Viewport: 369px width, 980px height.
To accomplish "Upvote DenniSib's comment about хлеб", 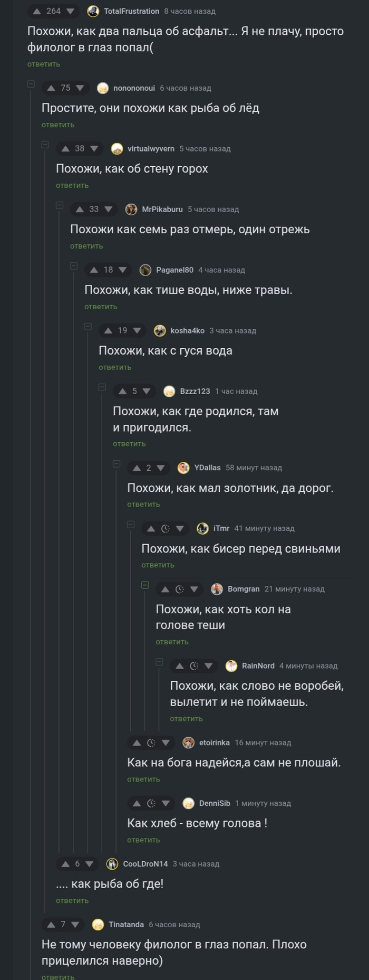I will pyautogui.click(x=137, y=803).
